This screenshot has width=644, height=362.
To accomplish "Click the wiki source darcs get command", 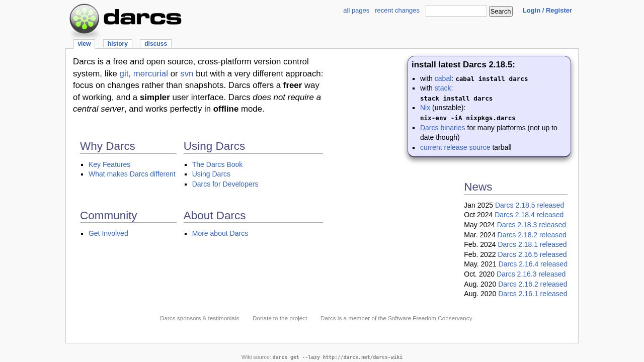I will point(338,357).
